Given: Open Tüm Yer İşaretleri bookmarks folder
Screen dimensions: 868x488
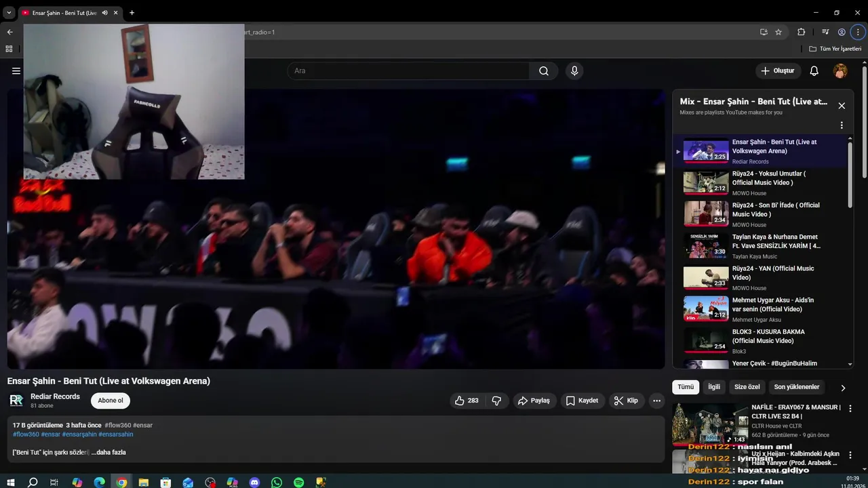Looking at the screenshot, I should pyautogui.click(x=835, y=49).
